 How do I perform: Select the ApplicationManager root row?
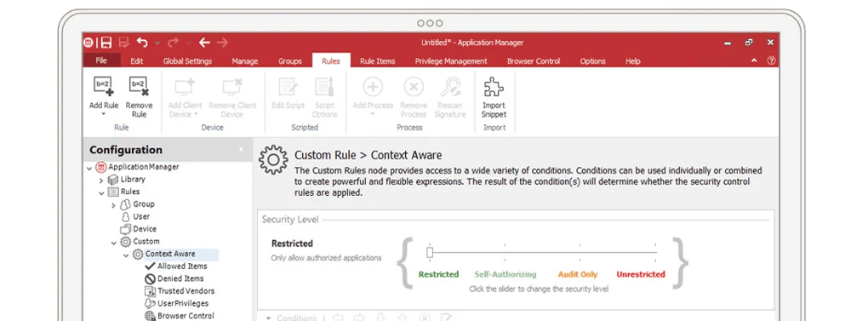(137, 167)
